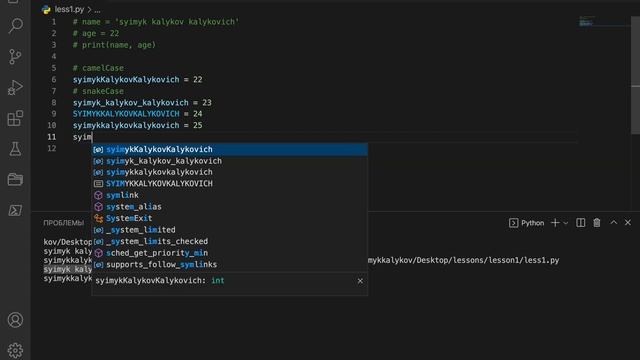Accept suggestion syimykKalykovKalykovich

230,149
